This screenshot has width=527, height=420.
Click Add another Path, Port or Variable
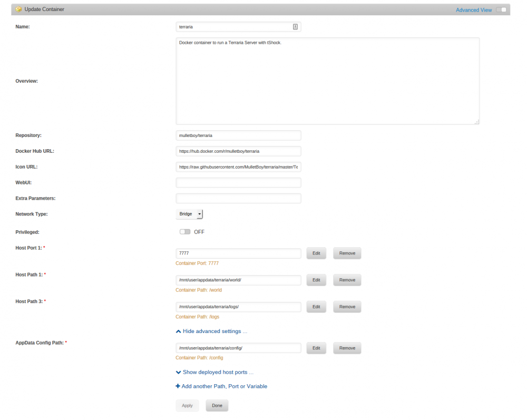221,386
